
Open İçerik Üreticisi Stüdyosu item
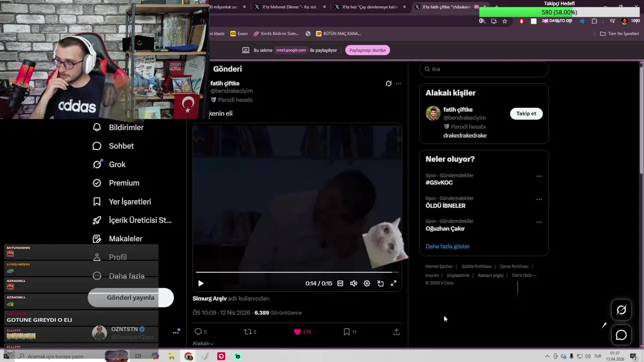pyautogui.click(x=132, y=220)
